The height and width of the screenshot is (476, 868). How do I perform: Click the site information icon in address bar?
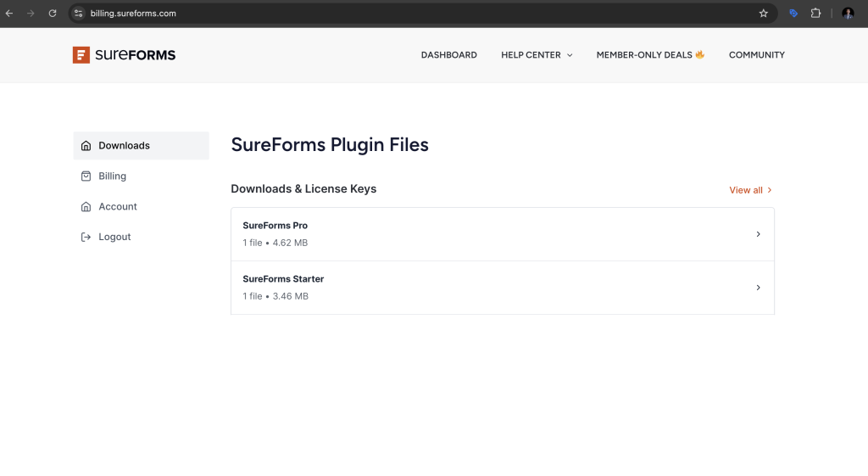pos(78,14)
